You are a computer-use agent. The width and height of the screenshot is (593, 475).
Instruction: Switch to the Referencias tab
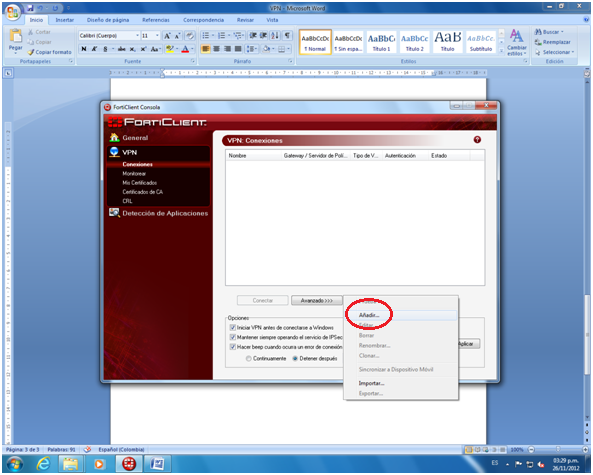point(156,20)
